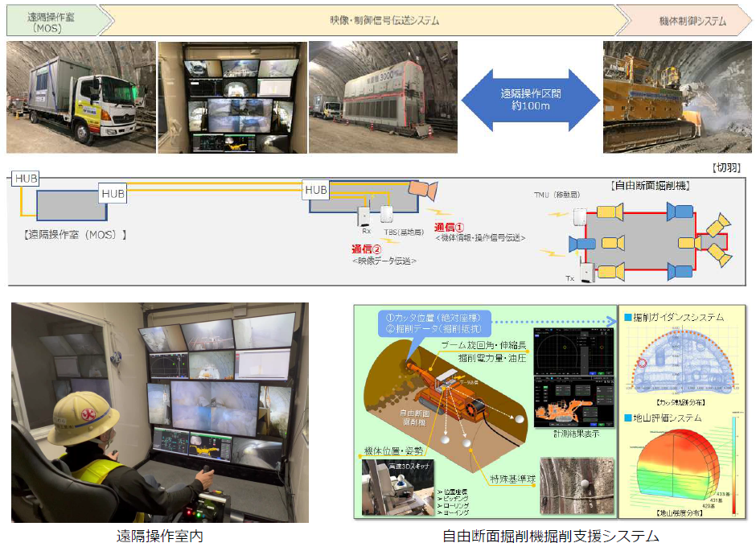This screenshot has height=543, width=756.
Task: Click the 【地山強度分布】 caption
Action: pos(680,512)
